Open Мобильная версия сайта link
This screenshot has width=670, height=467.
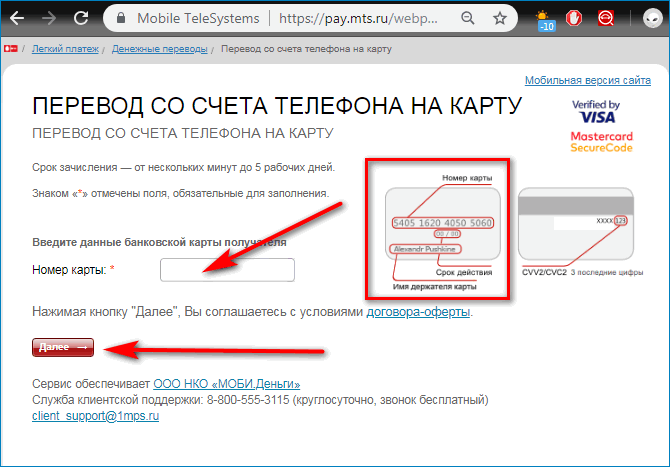click(x=588, y=80)
